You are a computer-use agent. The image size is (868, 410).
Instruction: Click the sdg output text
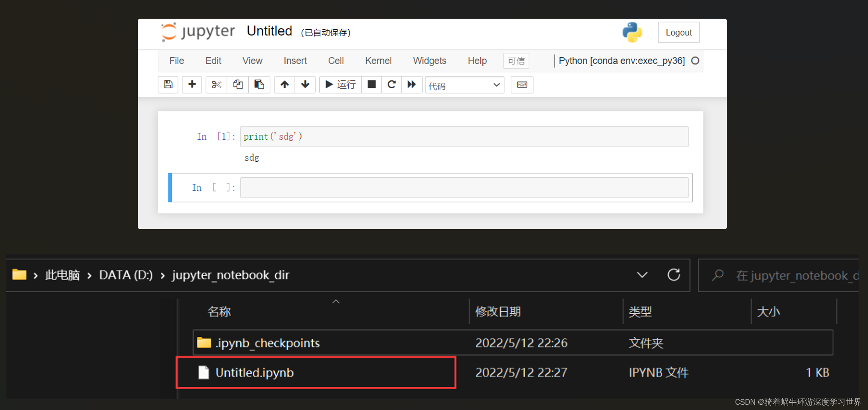point(252,158)
